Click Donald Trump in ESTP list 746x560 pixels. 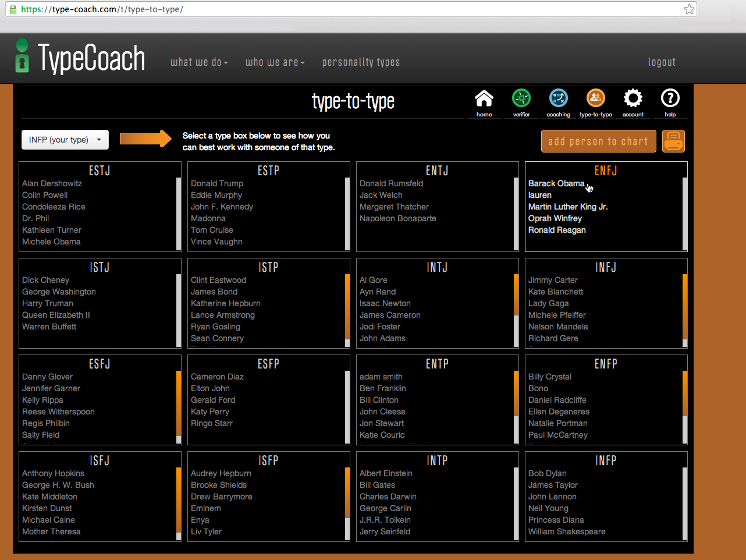(x=217, y=183)
